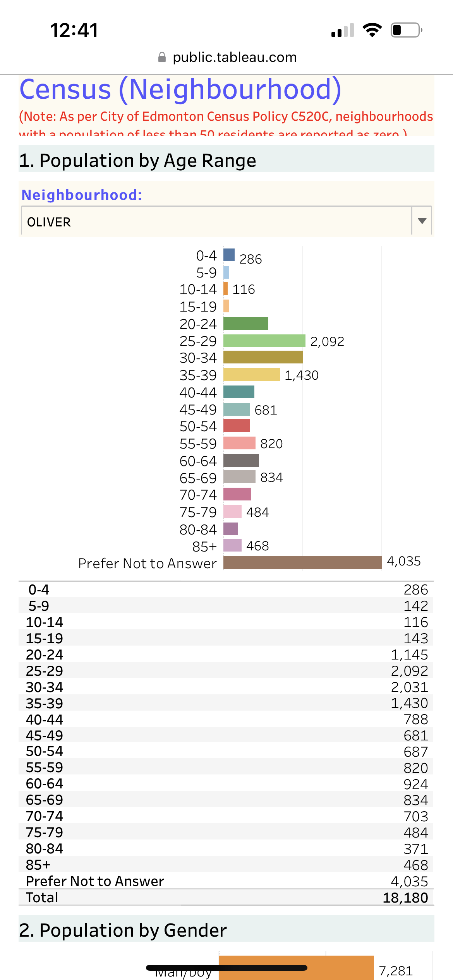Tap the battery indicator icon
This screenshot has height=980, width=453.
pos(406,30)
